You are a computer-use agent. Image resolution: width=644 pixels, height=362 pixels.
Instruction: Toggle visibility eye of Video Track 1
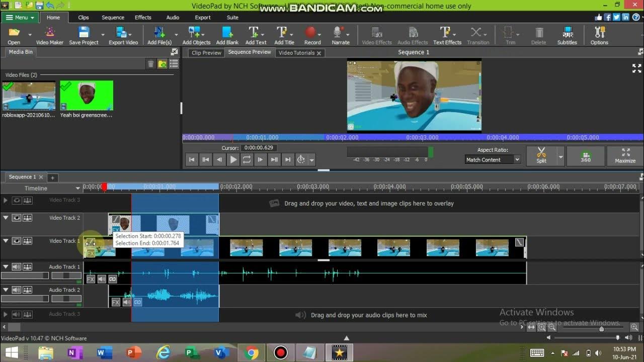[17, 241]
